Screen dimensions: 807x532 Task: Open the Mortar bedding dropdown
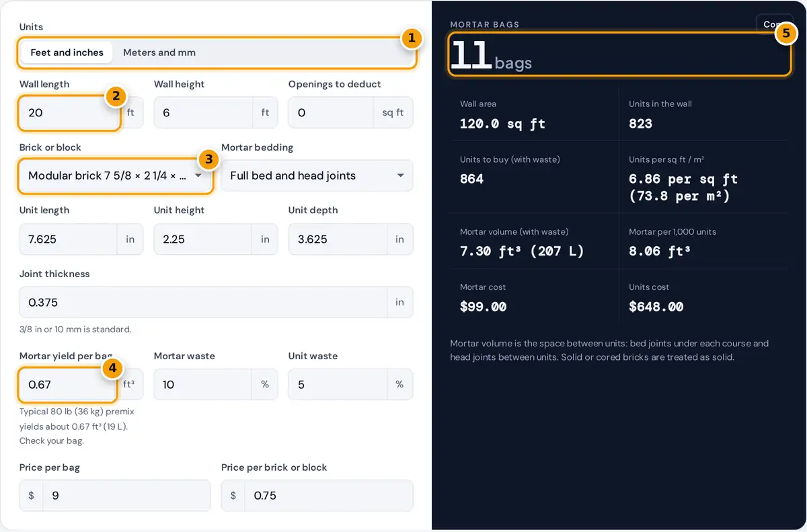click(317, 176)
